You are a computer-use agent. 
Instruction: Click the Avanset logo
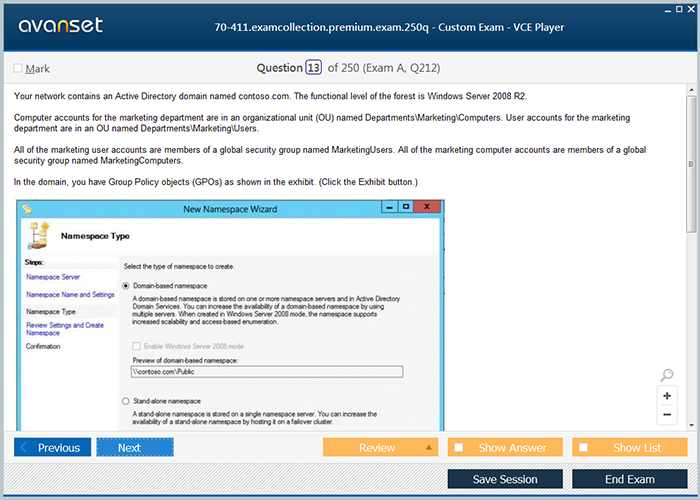pos(59,26)
